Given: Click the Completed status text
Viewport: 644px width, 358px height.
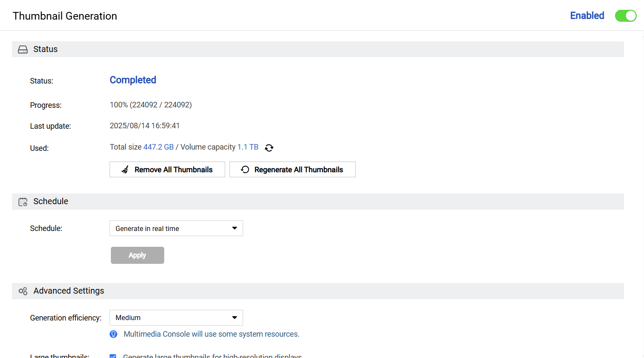Looking at the screenshot, I should coord(133,80).
